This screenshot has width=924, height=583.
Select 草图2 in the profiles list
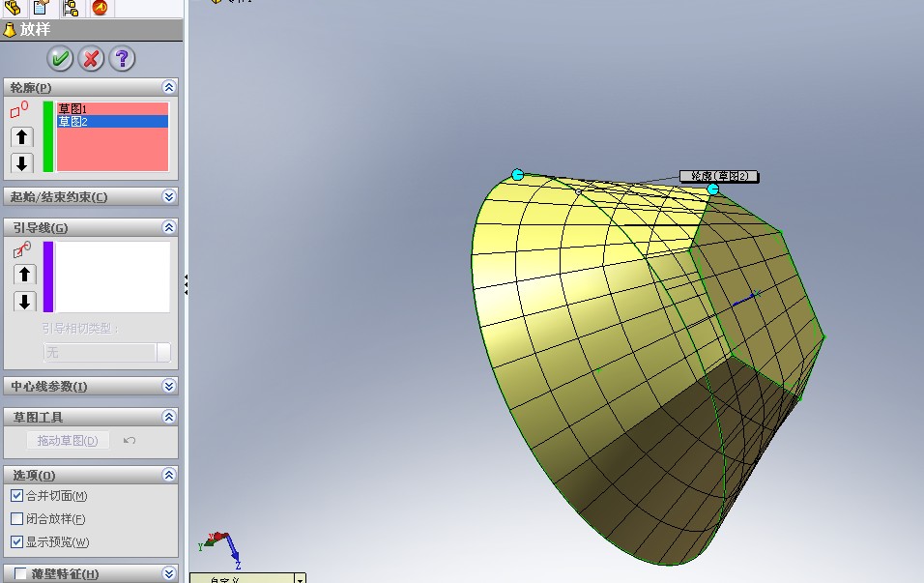click(112, 122)
